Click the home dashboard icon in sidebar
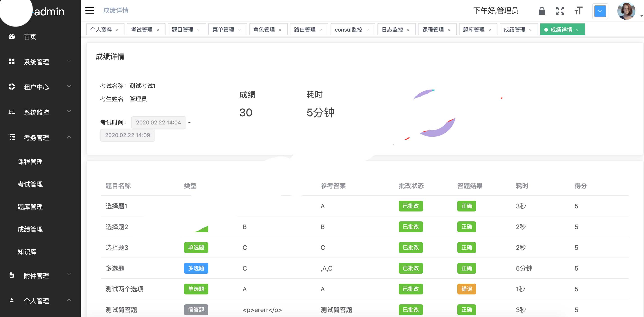This screenshot has width=644, height=317. coord(12,37)
